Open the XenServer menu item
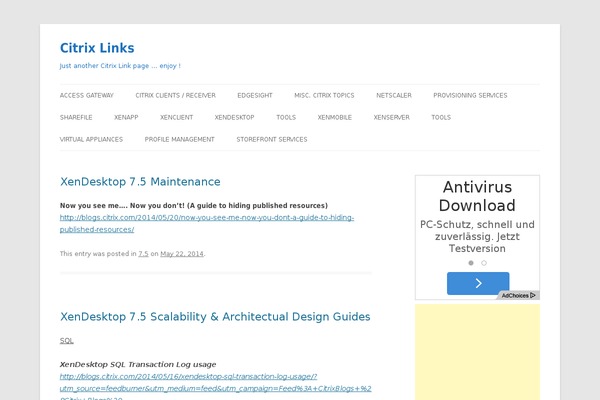 pyautogui.click(x=391, y=118)
